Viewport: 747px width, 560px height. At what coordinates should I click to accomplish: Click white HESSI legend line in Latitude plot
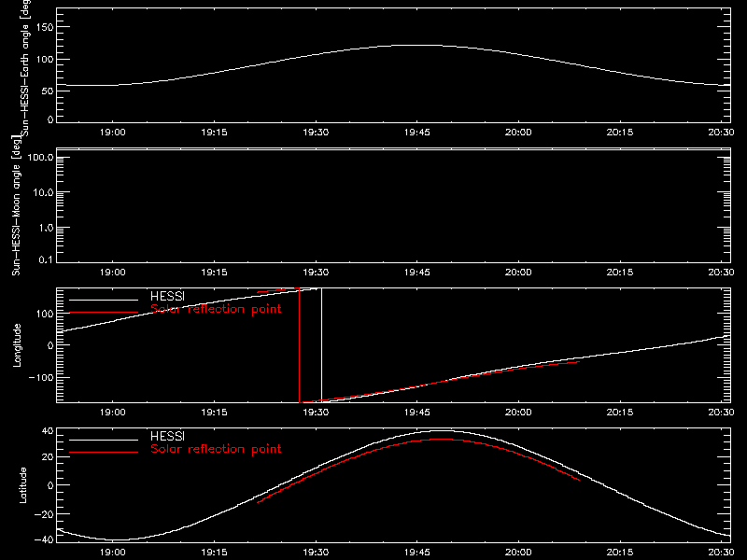(104, 440)
